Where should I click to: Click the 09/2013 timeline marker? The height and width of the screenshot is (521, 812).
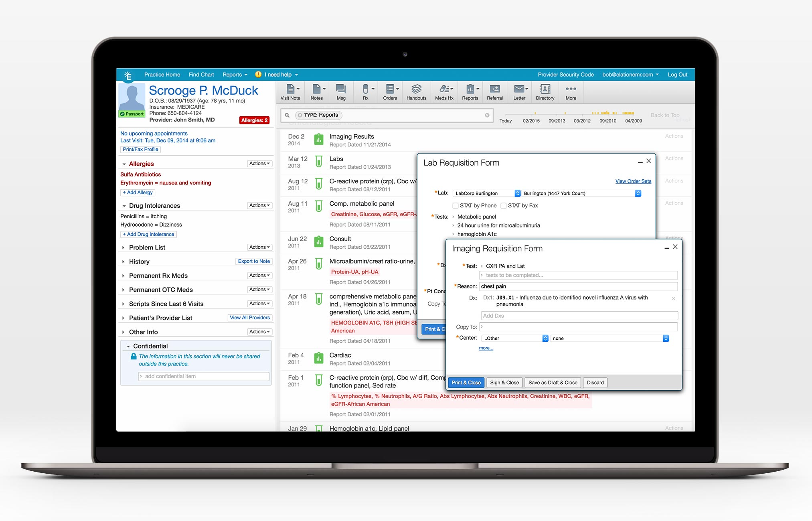click(x=557, y=121)
